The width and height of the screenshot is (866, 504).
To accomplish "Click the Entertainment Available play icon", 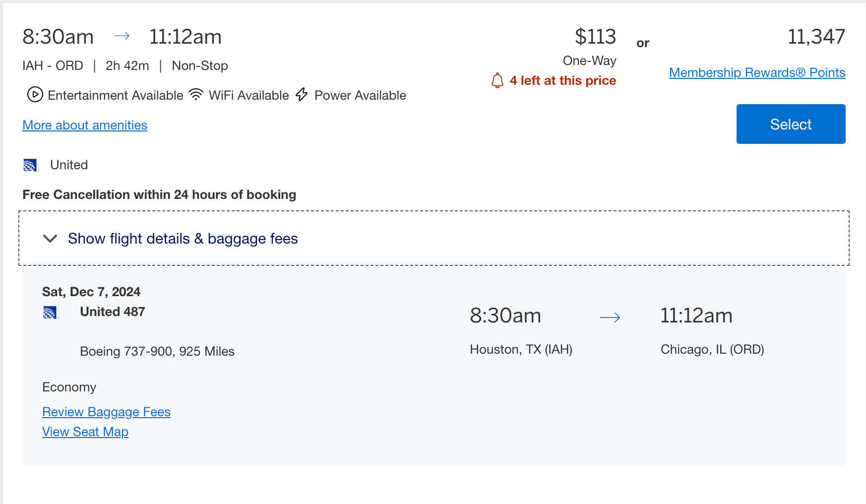I will 35,94.
